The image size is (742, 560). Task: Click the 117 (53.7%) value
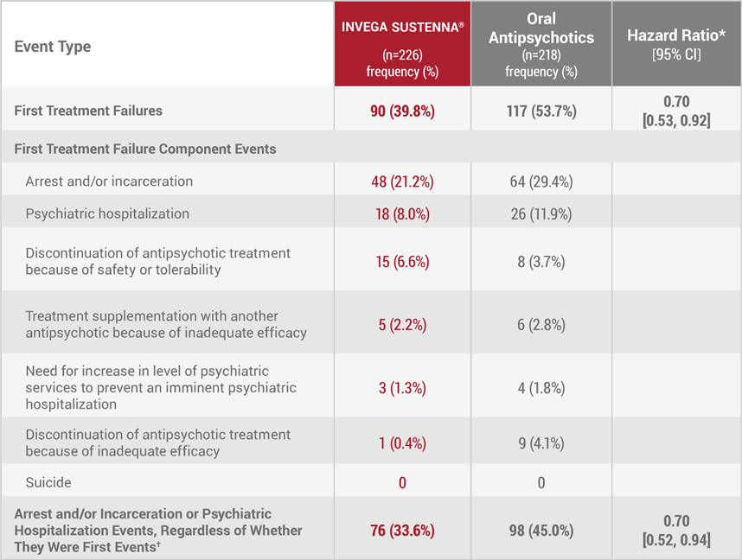point(541,111)
